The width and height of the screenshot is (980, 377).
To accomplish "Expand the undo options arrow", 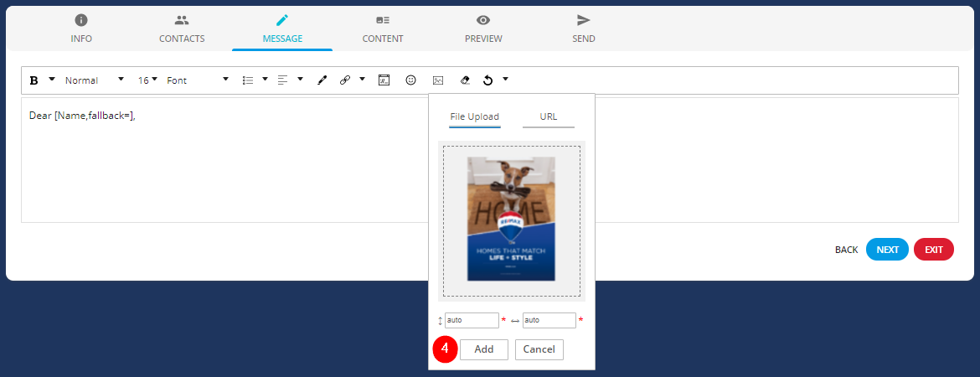I will click(x=505, y=80).
